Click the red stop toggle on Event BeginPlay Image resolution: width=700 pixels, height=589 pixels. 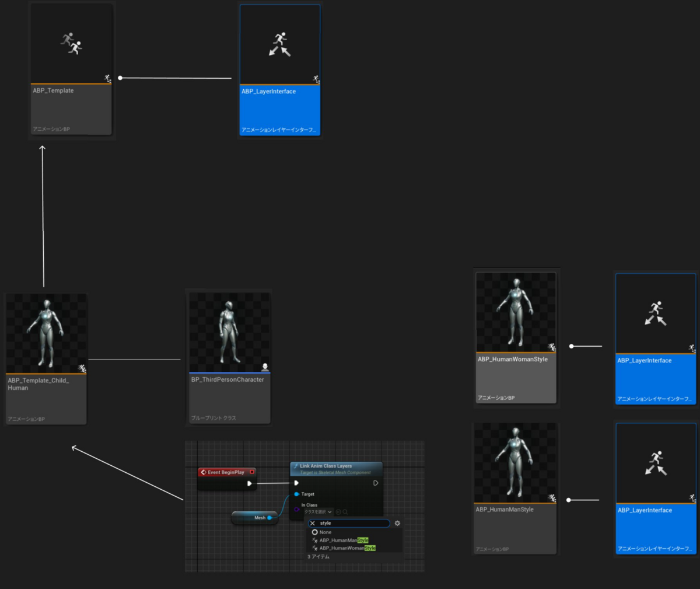[x=252, y=472]
